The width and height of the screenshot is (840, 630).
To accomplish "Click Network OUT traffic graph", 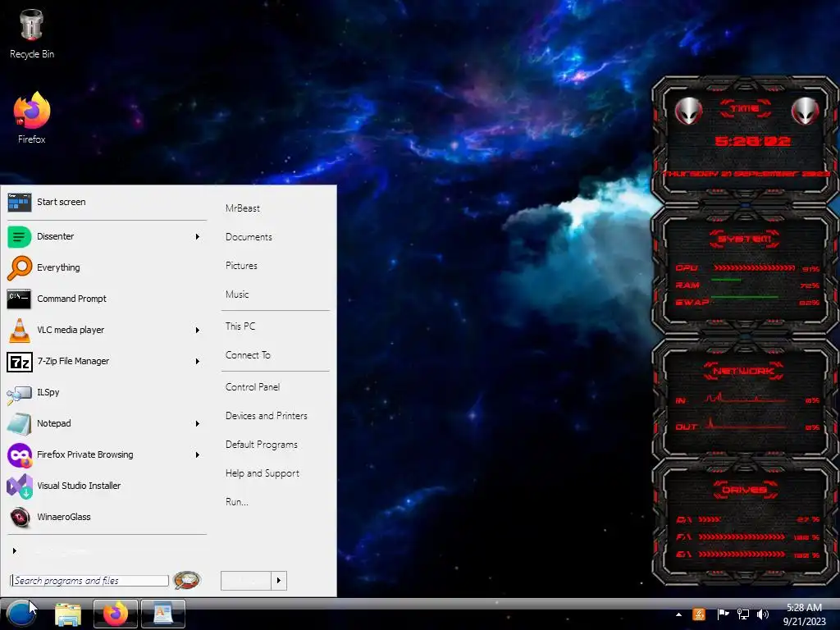I will (745, 424).
